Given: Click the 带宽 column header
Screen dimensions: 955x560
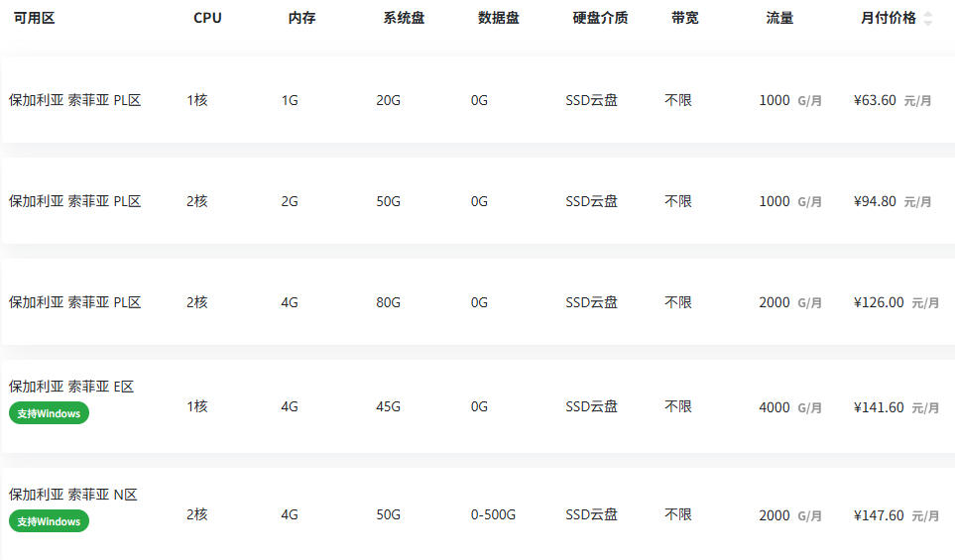Looking at the screenshot, I should point(685,18).
